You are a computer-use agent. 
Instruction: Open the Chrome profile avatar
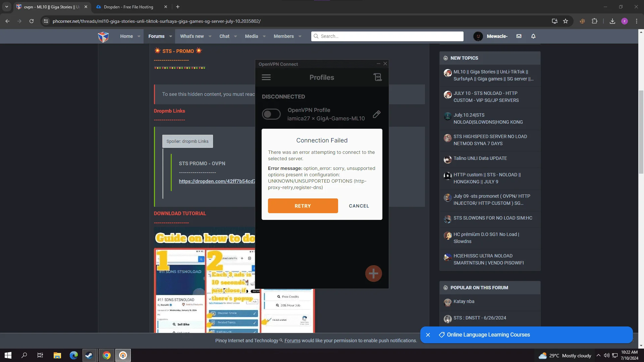624,21
